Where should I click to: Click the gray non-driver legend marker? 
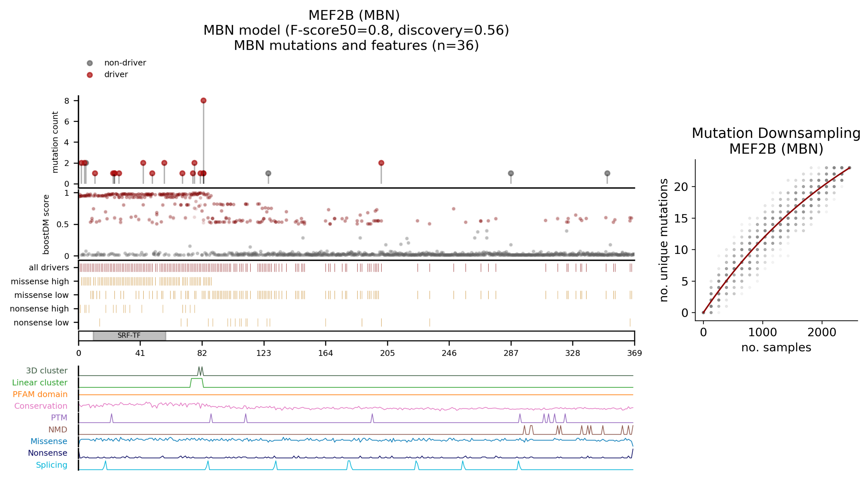coord(90,63)
